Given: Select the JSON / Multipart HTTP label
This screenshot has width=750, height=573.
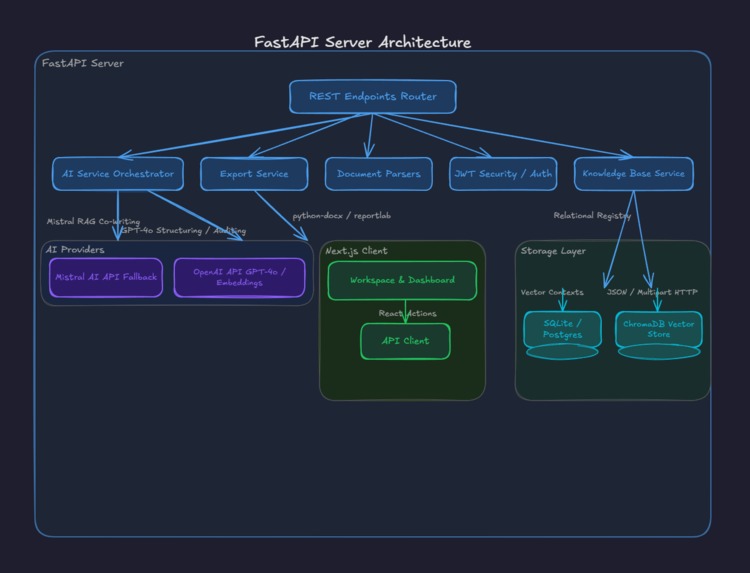Looking at the screenshot, I should 652,292.
